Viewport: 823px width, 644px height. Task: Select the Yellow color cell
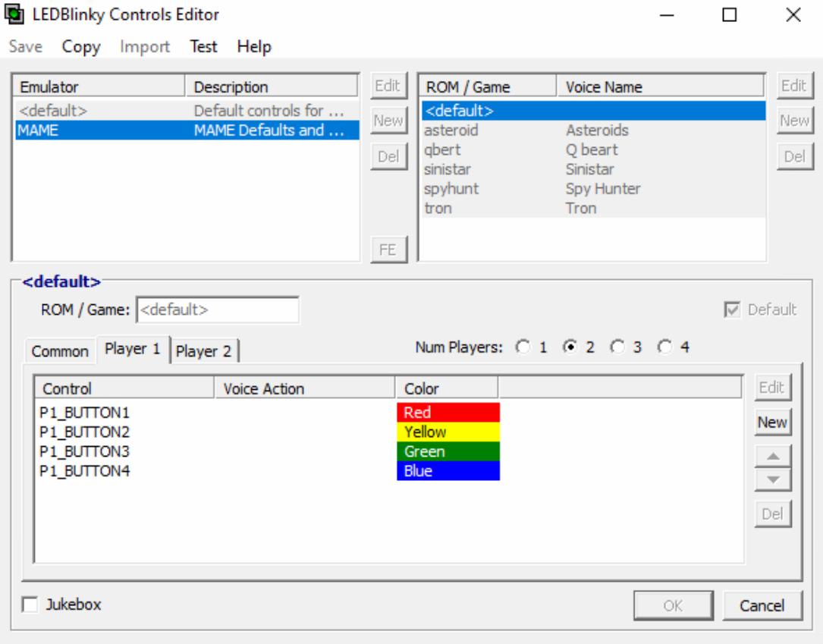448,432
